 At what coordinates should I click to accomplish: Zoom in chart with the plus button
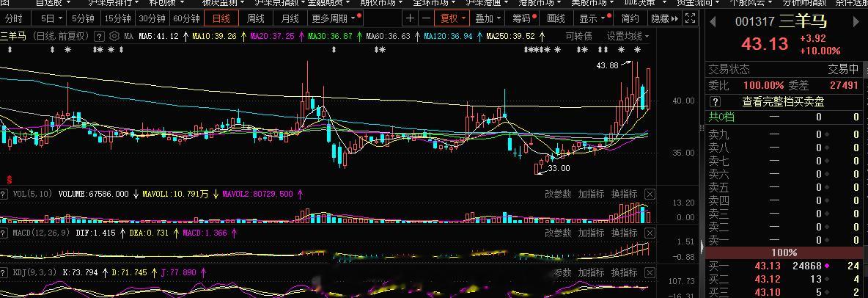click(410, 18)
